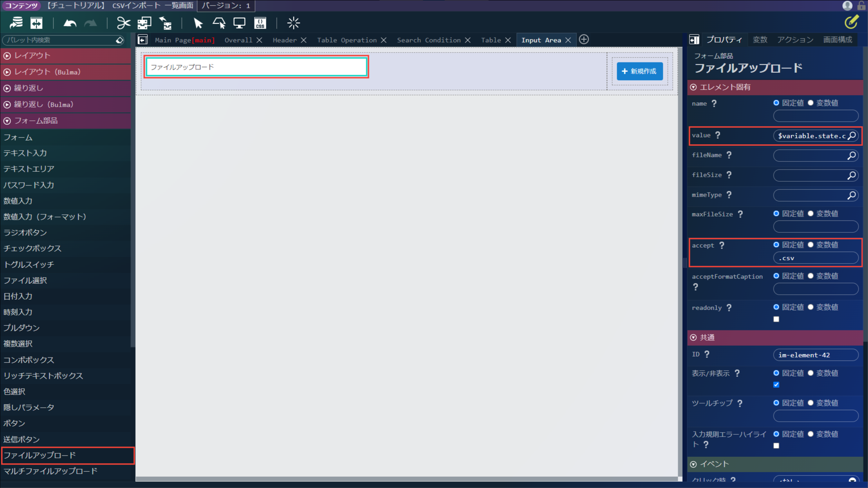Toggle the readonly checkbox

tap(776, 319)
